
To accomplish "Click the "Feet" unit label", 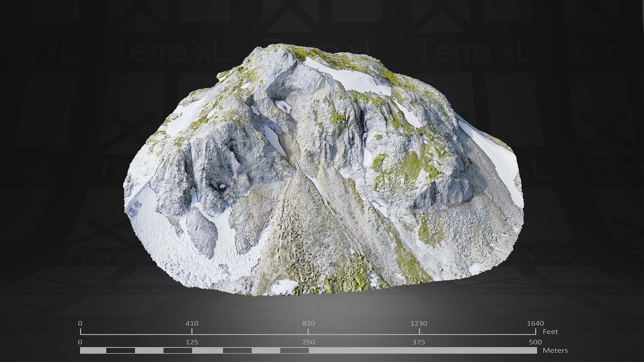I will pyautogui.click(x=550, y=332).
